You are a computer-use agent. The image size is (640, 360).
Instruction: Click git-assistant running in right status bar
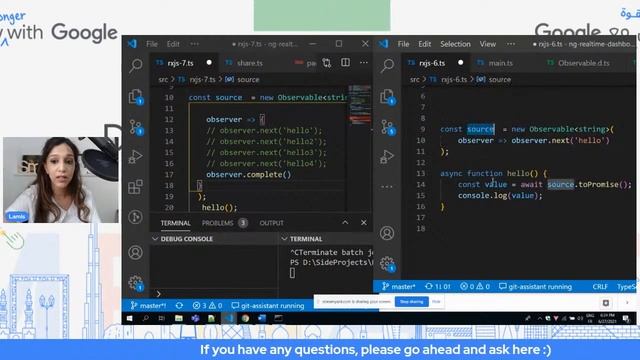point(535,287)
